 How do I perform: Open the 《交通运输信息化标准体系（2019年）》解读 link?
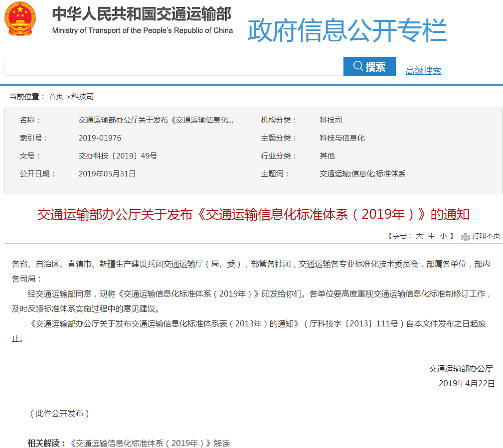(150, 443)
